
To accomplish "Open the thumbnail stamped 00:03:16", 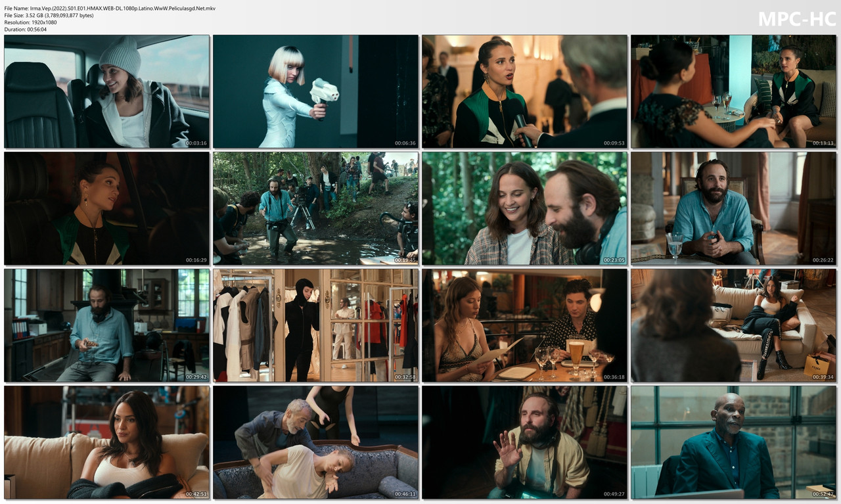I will coord(106,91).
